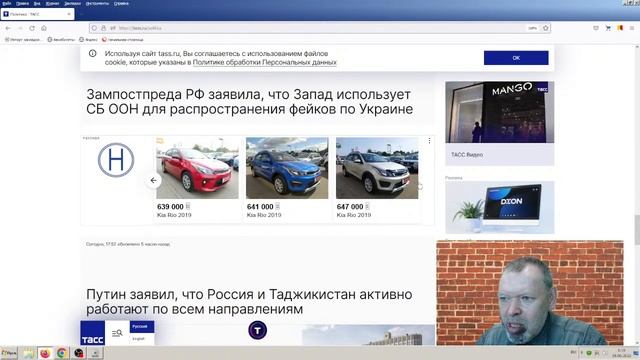Click the previous arrow in the car carousel
This screenshot has width=640, height=360.
point(153,180)
